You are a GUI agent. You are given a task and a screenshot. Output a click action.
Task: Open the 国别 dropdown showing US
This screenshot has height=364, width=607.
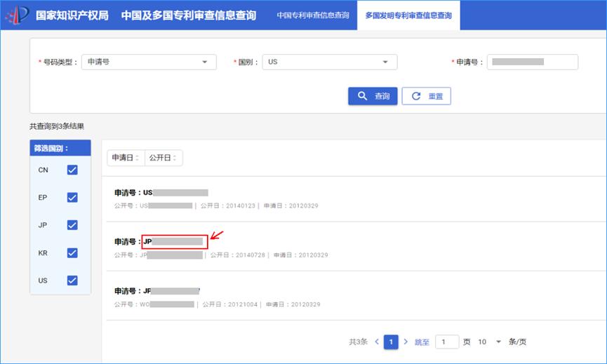329,62
